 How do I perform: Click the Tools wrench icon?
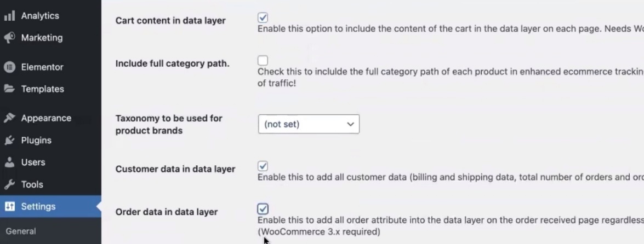click(x=9, y=185)
